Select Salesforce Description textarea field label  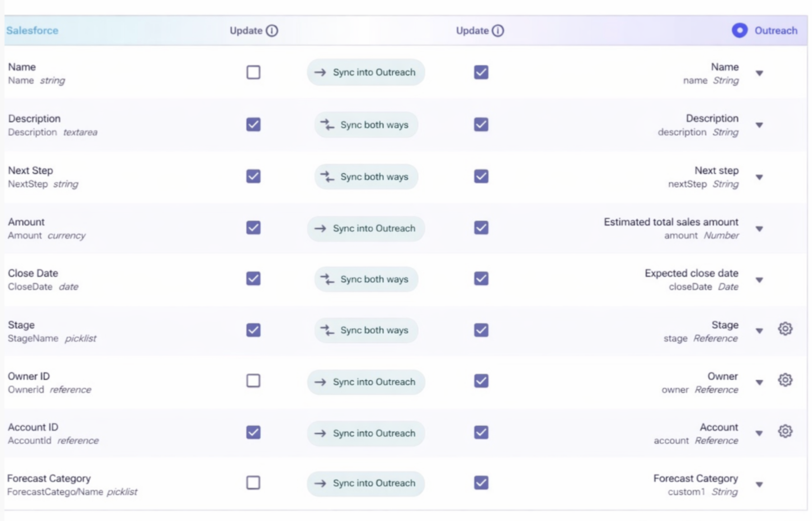[x=52, y=125]
